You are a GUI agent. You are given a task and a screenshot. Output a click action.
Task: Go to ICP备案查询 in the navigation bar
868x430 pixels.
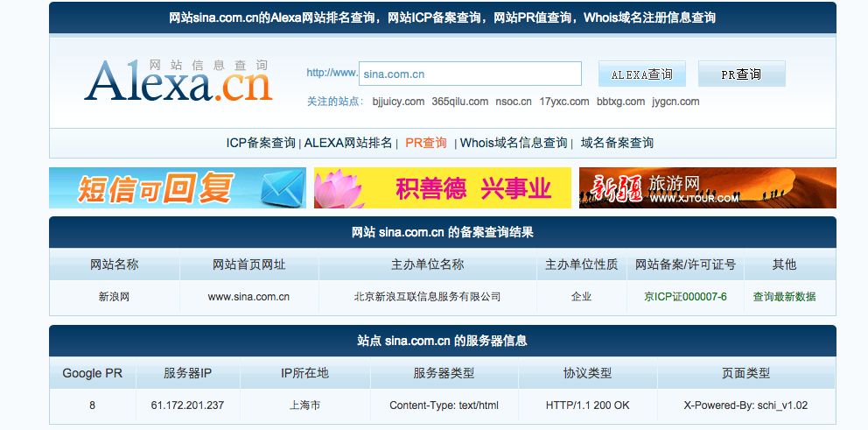point(261,143)
